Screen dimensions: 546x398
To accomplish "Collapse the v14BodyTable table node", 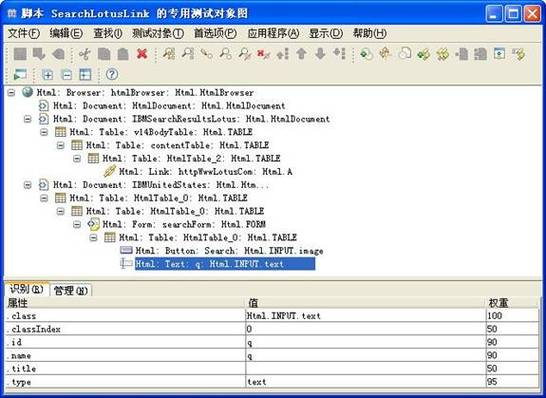I will tap(44, 132).
